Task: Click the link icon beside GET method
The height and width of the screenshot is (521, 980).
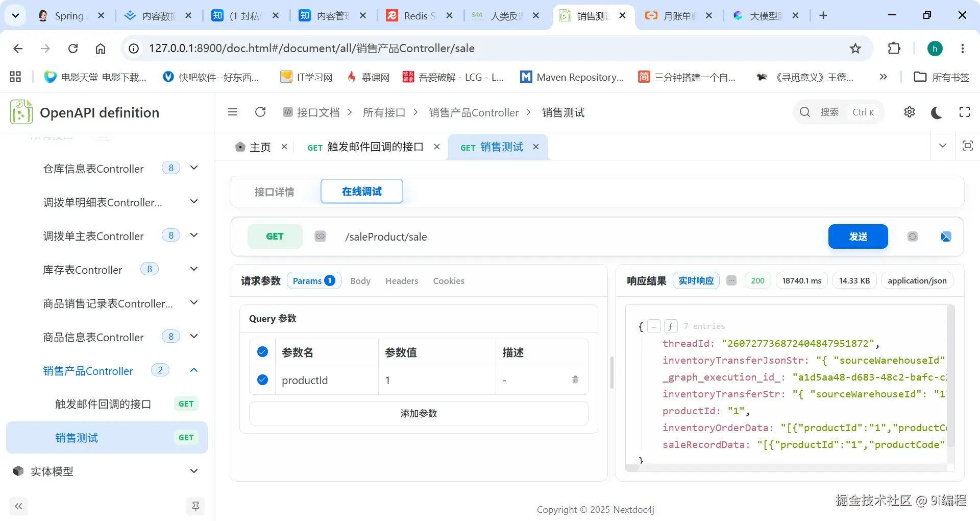Action: tap(320, 236)
